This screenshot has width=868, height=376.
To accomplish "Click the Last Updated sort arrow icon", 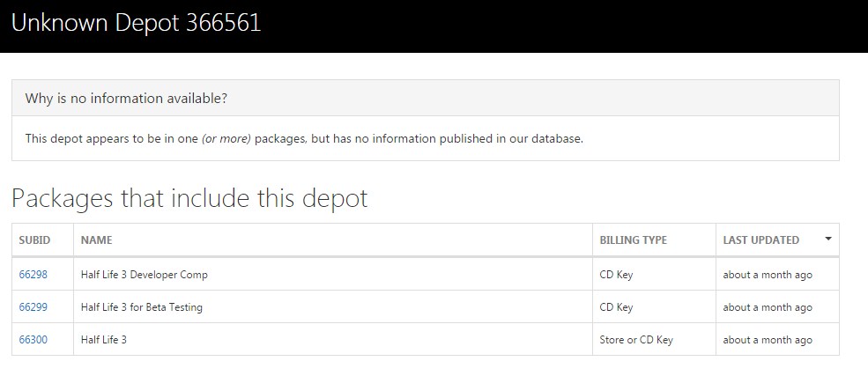I will pos(828,239).
